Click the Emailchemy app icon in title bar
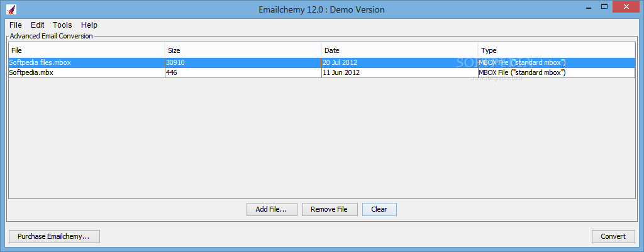The image size is (644, 252). pyautogui.click(x=11, y=9)
